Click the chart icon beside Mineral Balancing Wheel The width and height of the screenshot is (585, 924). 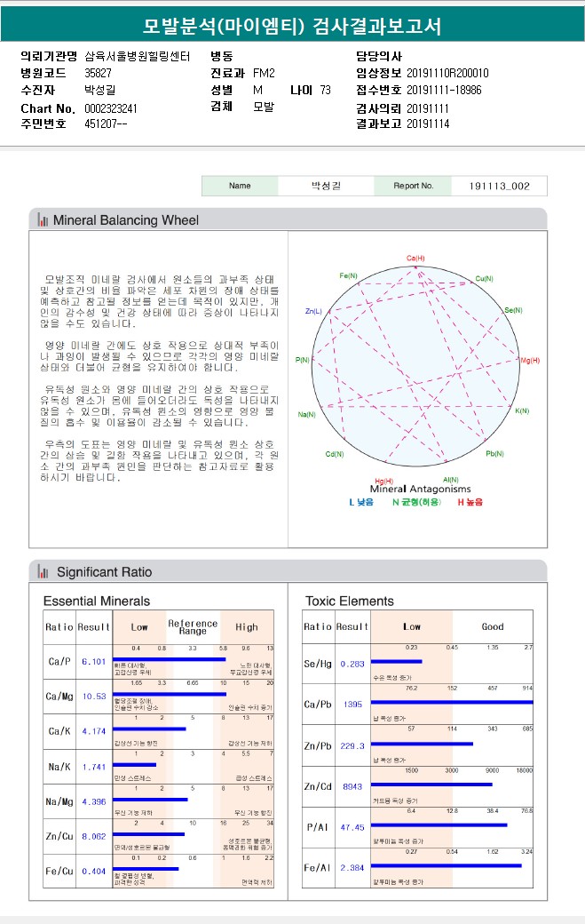click(43, 219)
